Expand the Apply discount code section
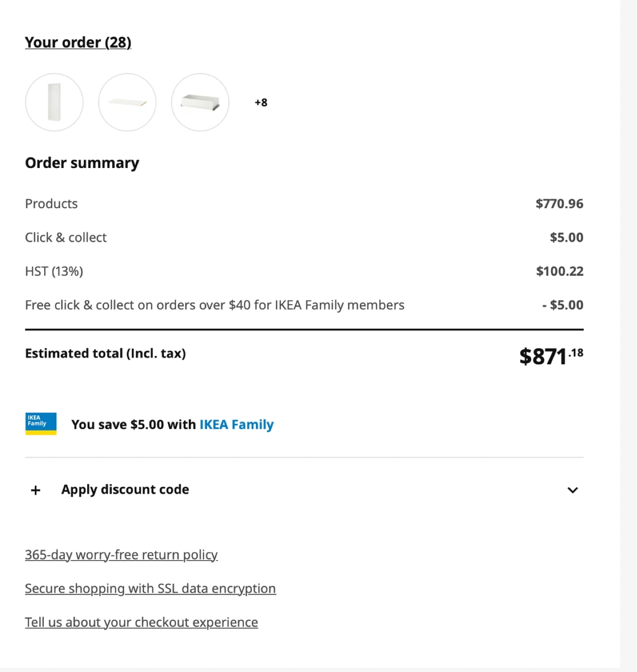The image size is (637, 672). [125, 490]
